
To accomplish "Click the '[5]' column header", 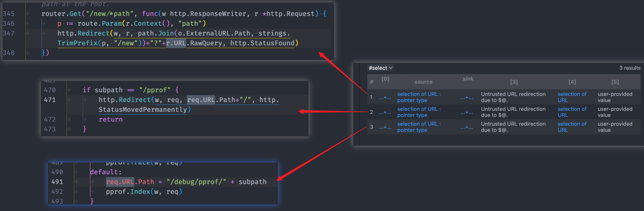I will [615, 82].
